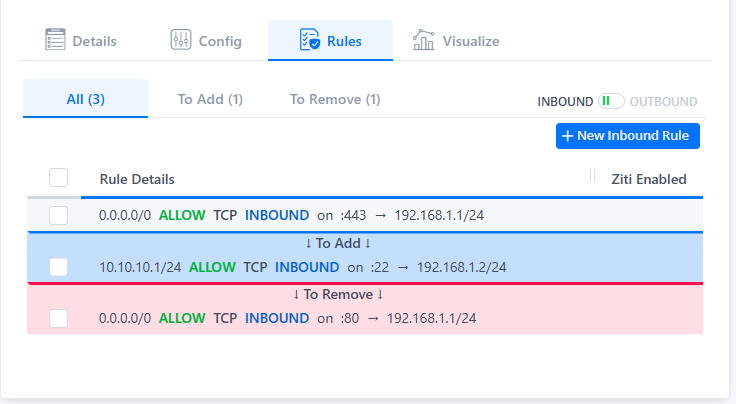Open the Visualize tab
This screenshot has height=404, width=736.
point(470,41)
